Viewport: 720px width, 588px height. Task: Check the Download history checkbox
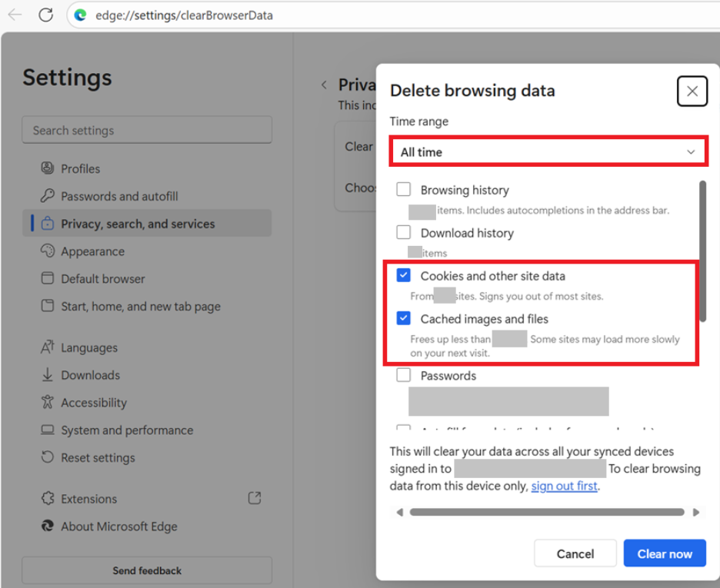[403, 232]
